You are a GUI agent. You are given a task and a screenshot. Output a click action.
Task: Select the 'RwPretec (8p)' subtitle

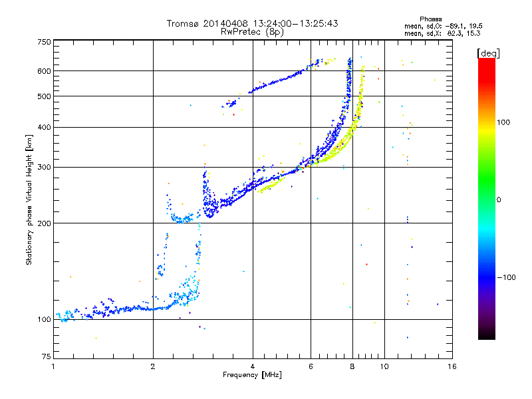(x=252, y=32)
